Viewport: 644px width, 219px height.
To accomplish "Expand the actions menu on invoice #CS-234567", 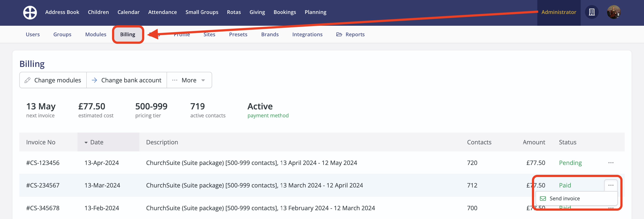I will pyautogui.click(x=611, y=185).
